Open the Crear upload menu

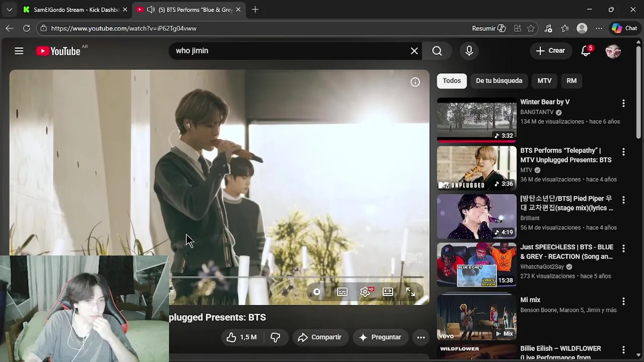click(550, 51)
